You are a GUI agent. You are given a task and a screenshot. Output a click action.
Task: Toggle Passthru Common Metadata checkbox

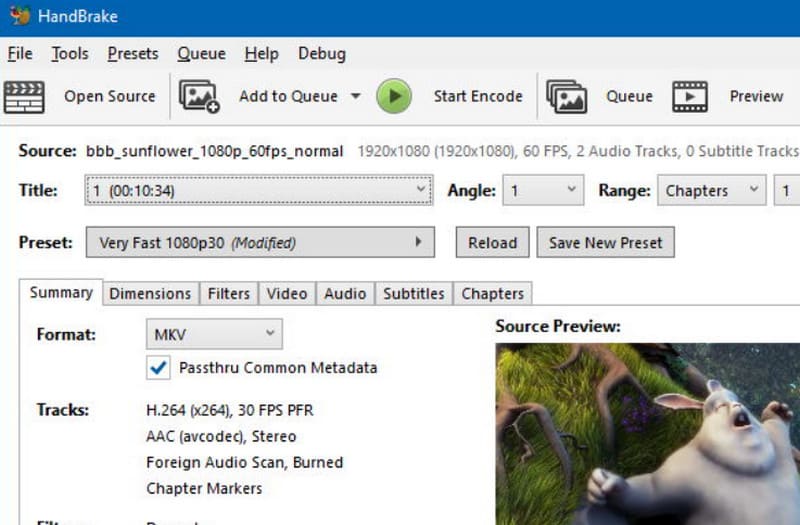[158, 367]
